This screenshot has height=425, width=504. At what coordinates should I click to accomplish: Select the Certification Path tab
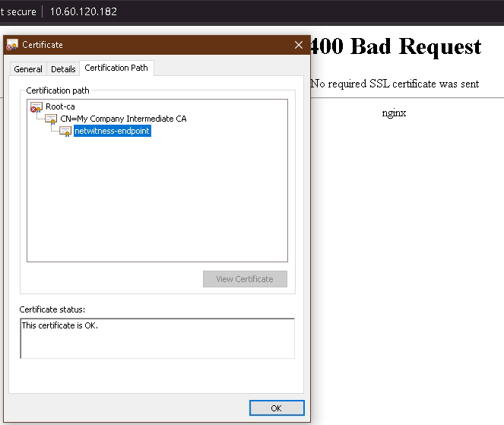(x=116, y=68)
